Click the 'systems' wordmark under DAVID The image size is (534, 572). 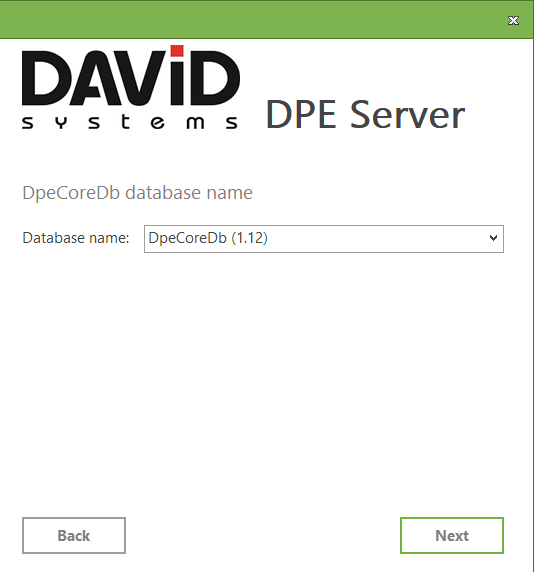tap(130, 122)
